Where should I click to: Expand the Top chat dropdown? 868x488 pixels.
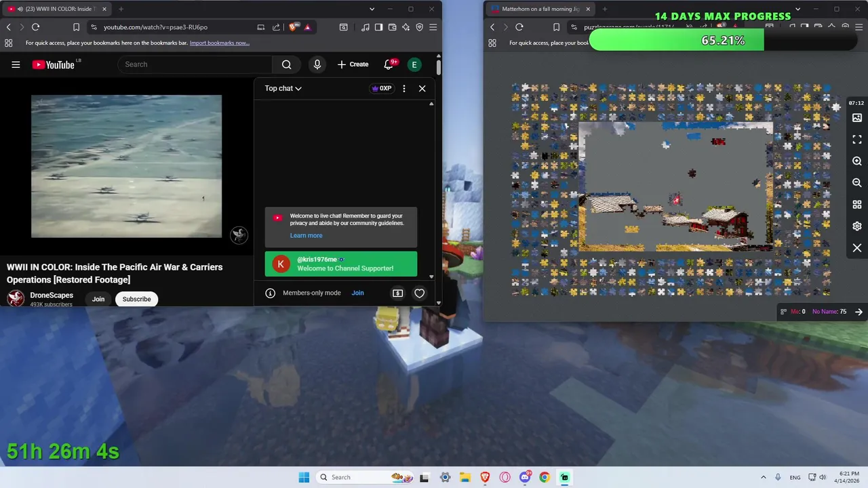[283, 88]
